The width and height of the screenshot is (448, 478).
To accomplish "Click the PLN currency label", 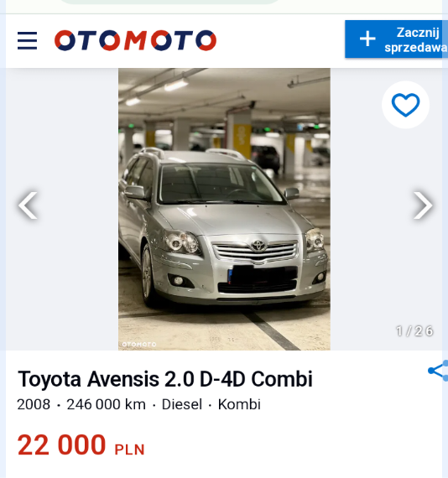I will (x=129, y=450).
